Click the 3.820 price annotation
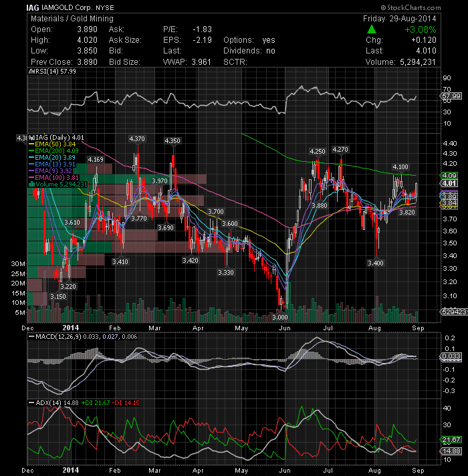 (x=407, y=213)
